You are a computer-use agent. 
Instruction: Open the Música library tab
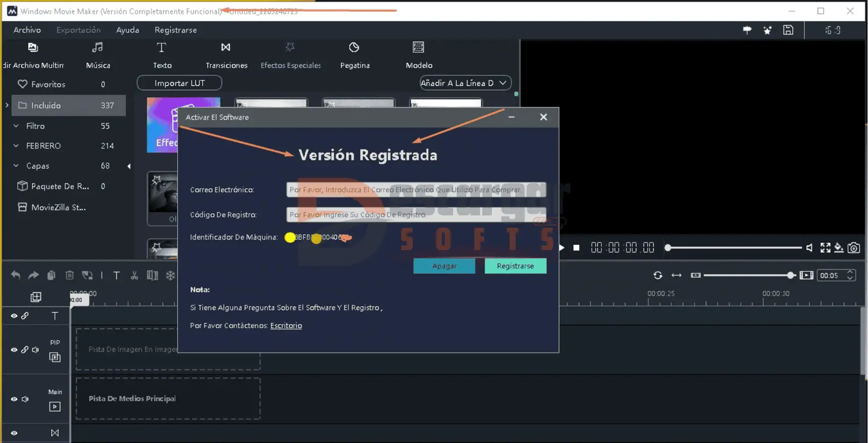pyautogui.click(x=98, y=55)
